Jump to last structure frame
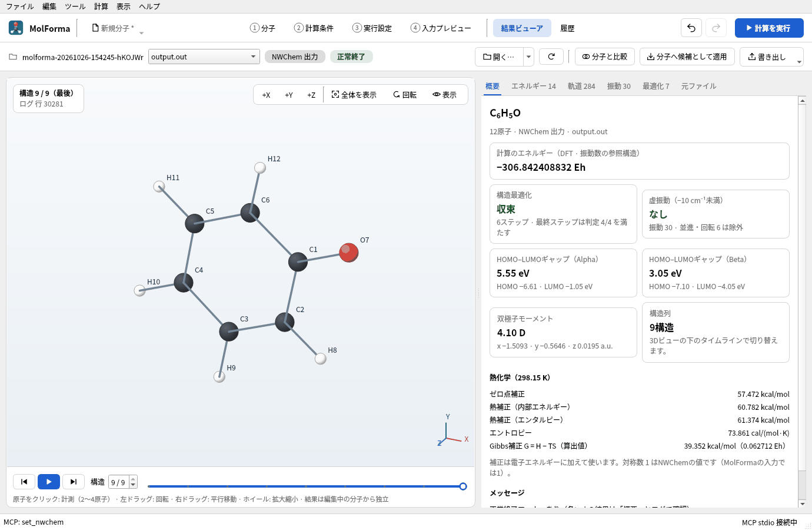 click(x=74, y=482)
